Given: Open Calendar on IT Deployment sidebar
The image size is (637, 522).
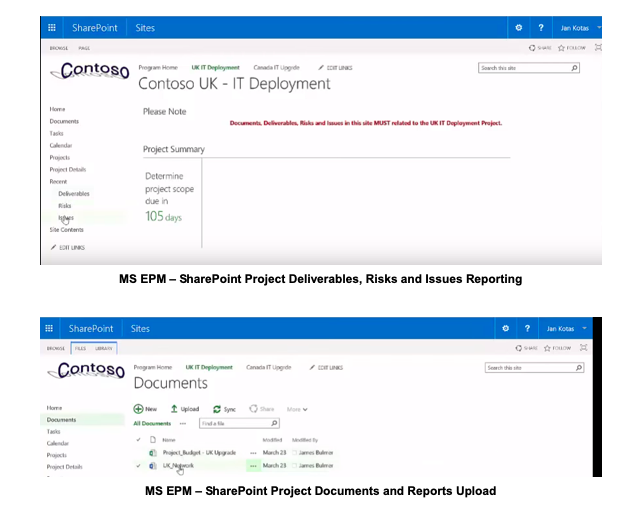Looking at the screenshot, I should click(61, 145).
